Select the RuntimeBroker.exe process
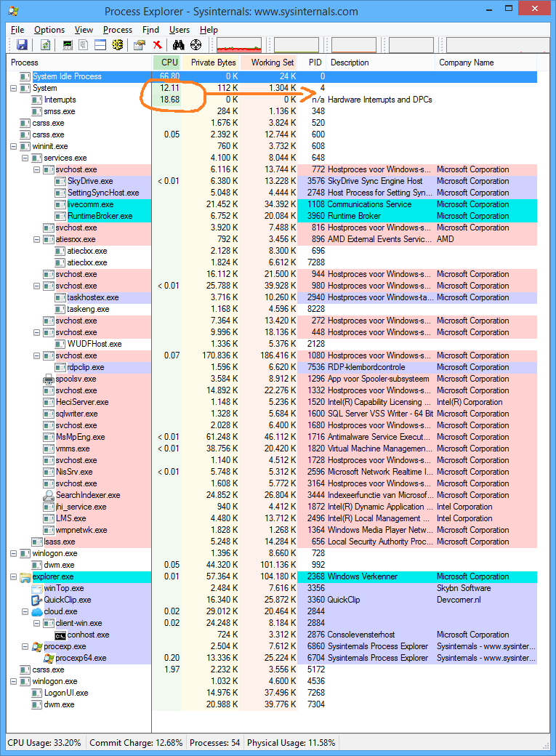 point(272,216)
